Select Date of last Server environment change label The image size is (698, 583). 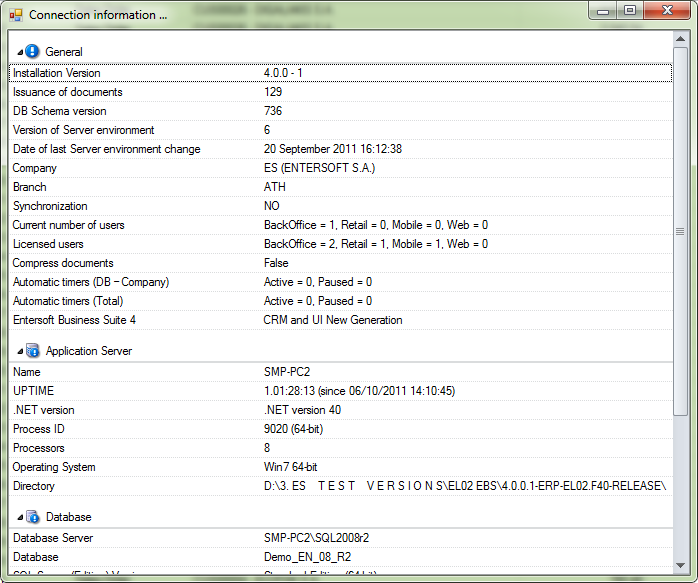(x=106, y=149)
